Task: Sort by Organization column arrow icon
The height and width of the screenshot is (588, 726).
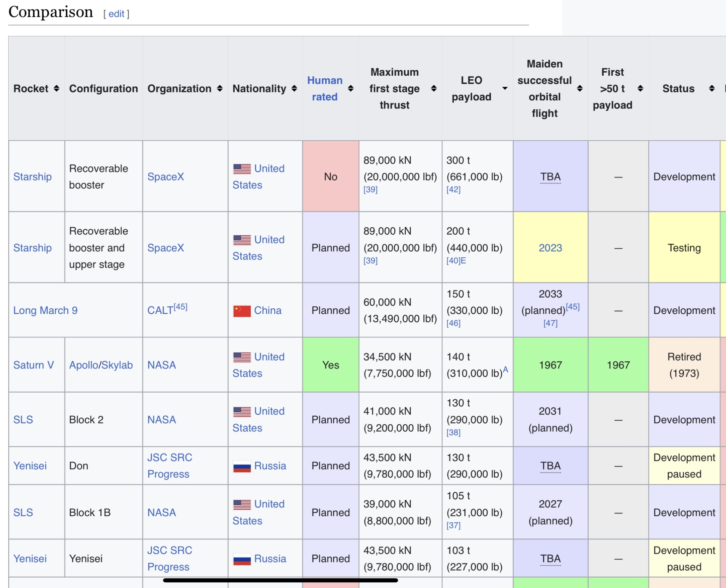Action: [220, 88]
